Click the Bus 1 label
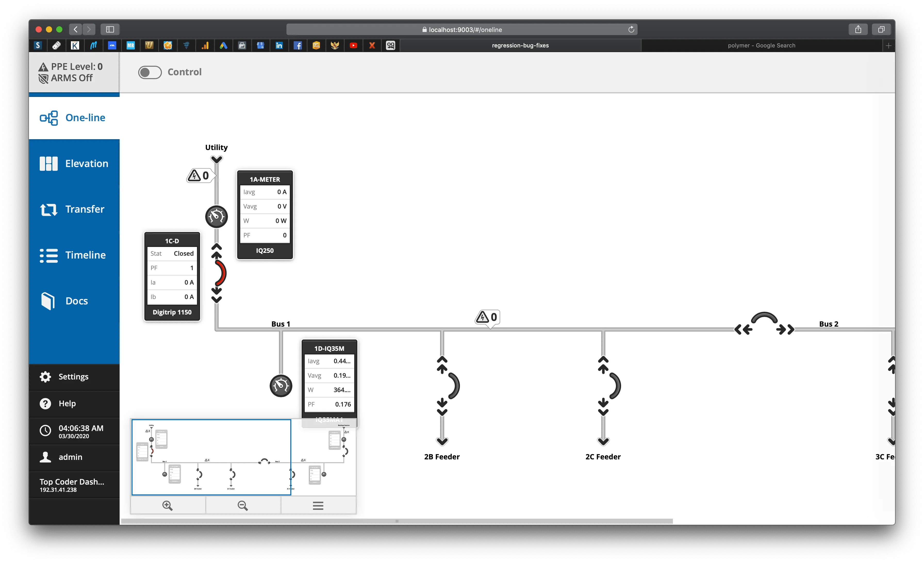The image size is (924, 563). (x=280, y=324)
